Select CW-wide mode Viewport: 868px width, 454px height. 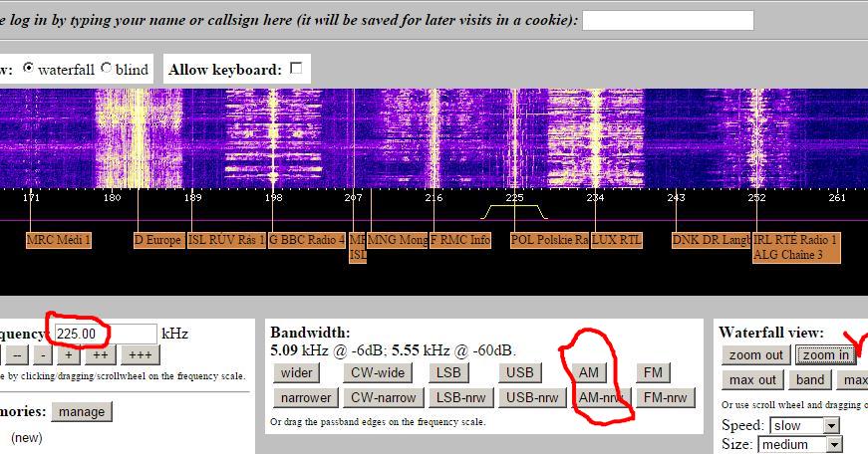[378, 372]
